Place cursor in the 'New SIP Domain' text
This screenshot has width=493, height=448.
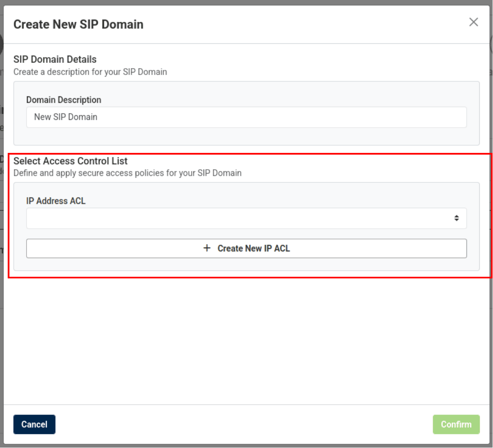(66, 117)
